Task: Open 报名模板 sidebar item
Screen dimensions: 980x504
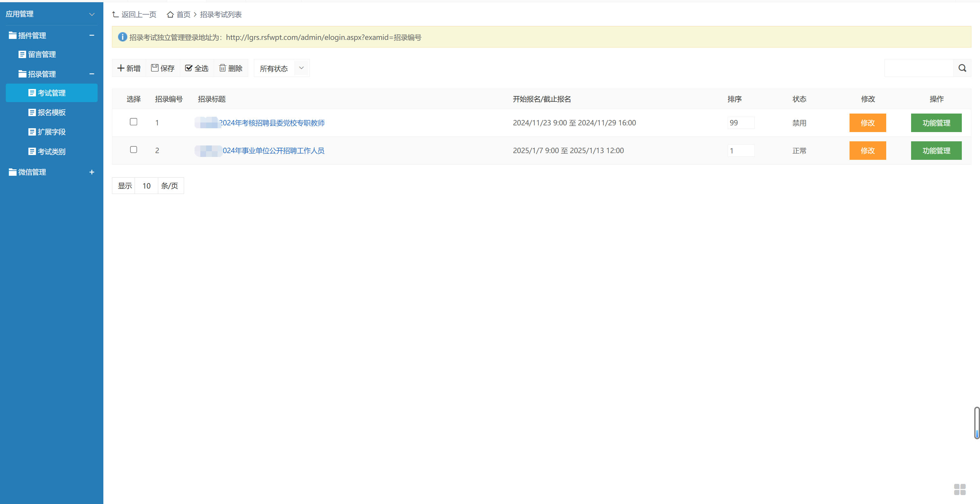Action: click(51, 112)
